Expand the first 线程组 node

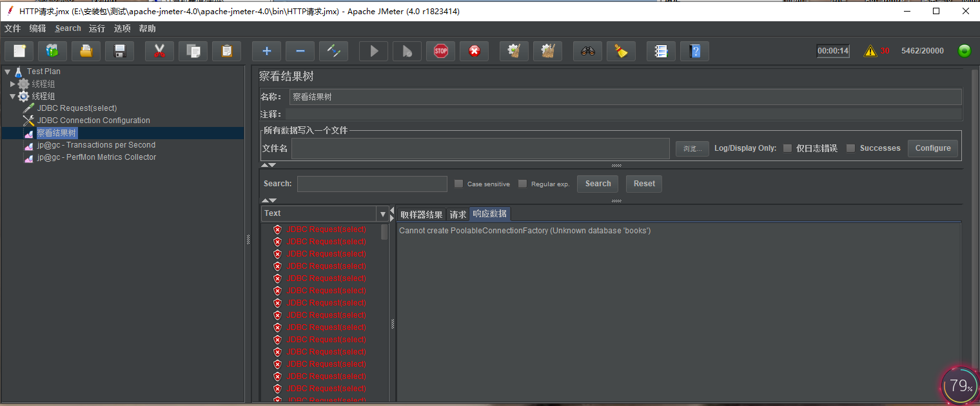pyautogui.click(x=12, y=84)
